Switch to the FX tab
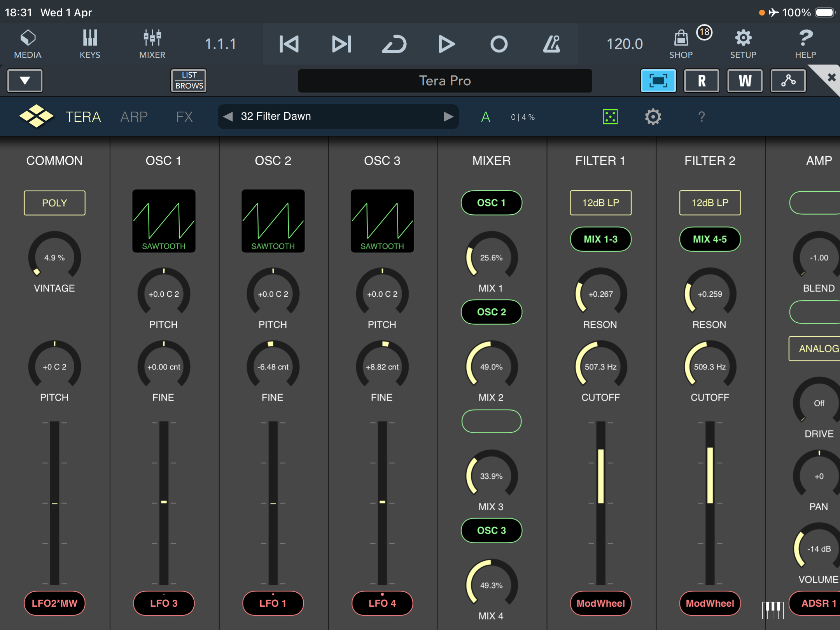Screen dimensions: 840x630 pos(184,117)
